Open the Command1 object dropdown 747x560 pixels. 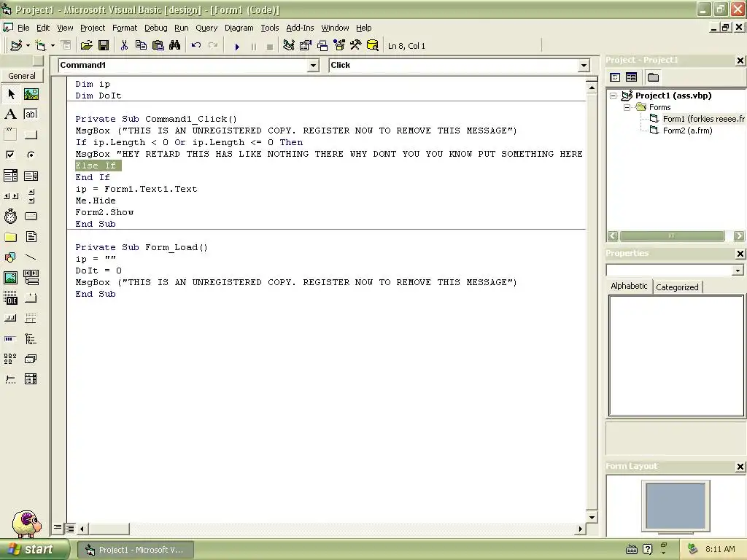(x=313, y=65)
